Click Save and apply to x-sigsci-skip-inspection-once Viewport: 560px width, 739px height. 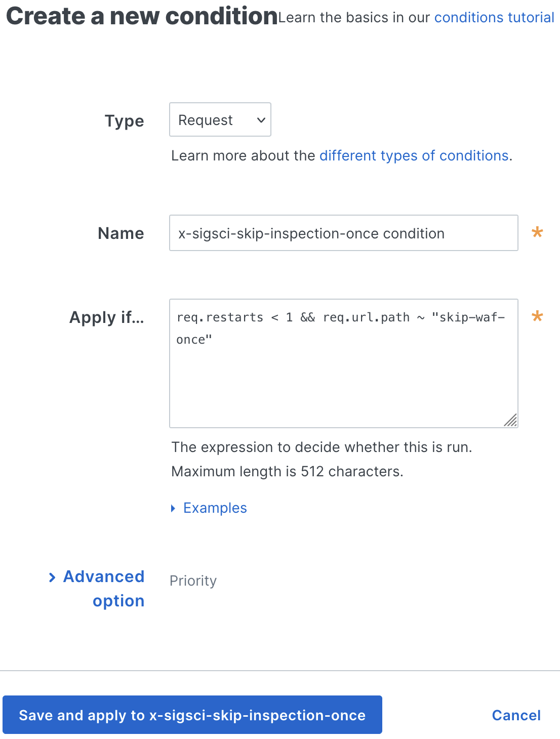pos(192,715)
